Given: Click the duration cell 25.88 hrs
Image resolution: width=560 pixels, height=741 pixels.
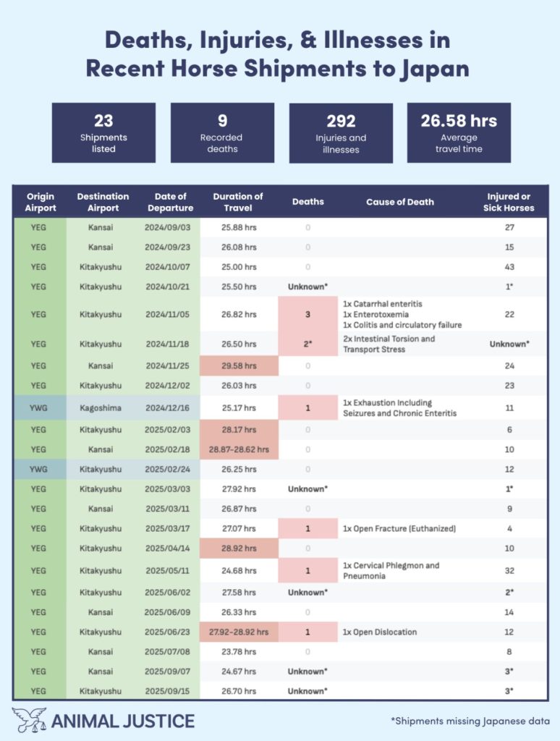Looking at the screenshot, I should click(x=239, y=227).
